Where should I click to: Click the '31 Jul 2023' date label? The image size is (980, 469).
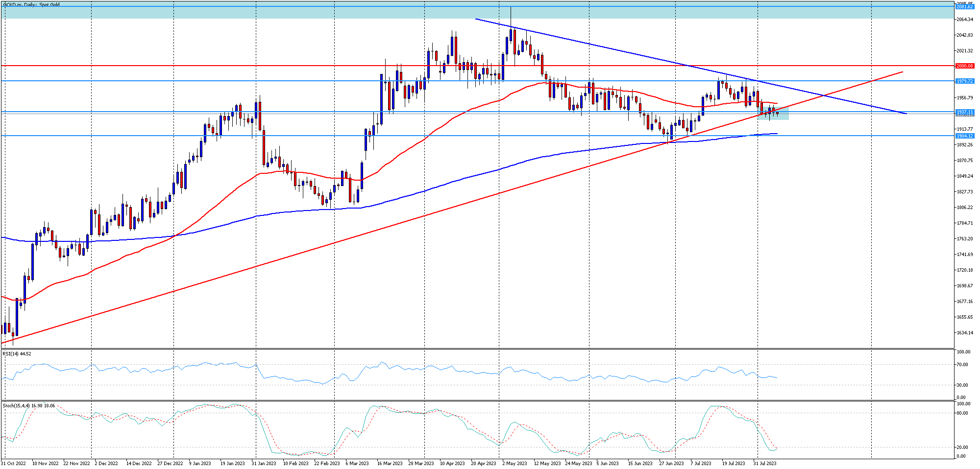[764, 463]
